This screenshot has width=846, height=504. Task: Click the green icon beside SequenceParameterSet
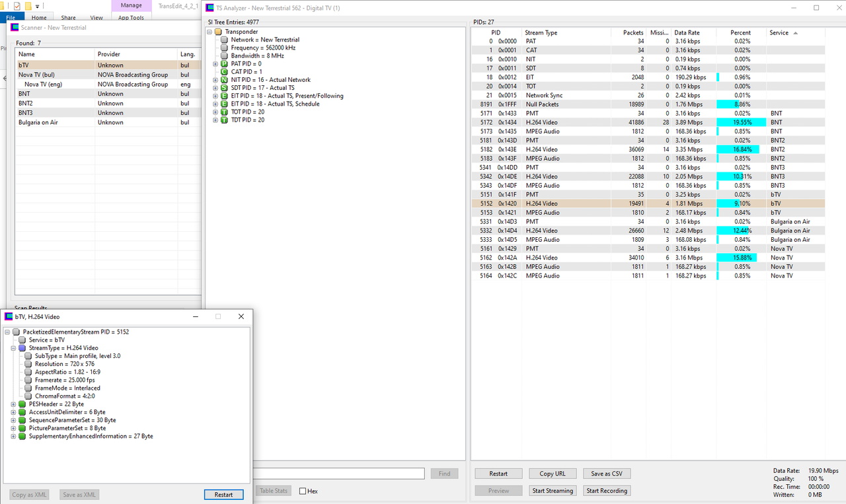pos(22,420)
